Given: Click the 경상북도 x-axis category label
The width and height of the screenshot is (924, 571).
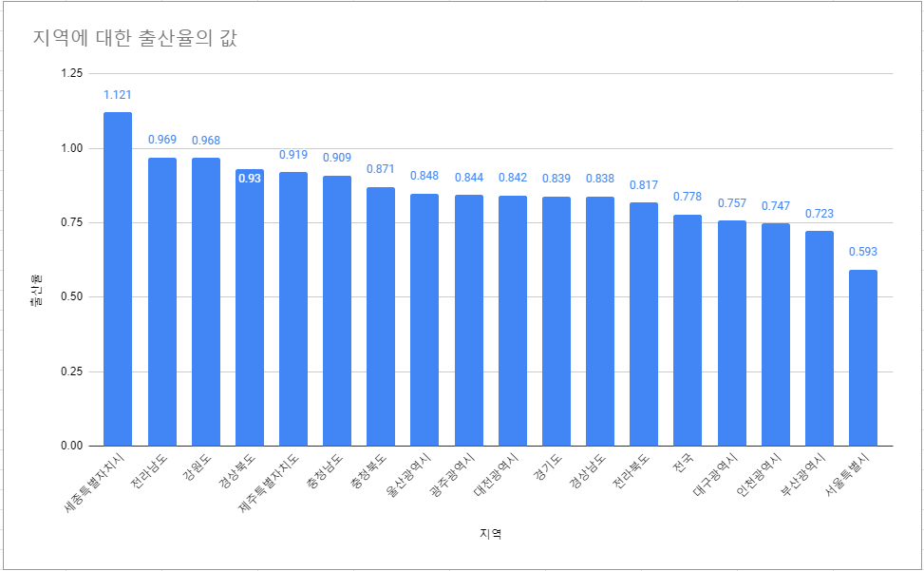Looking at the screenshot, I should click(x=236, y=471).
